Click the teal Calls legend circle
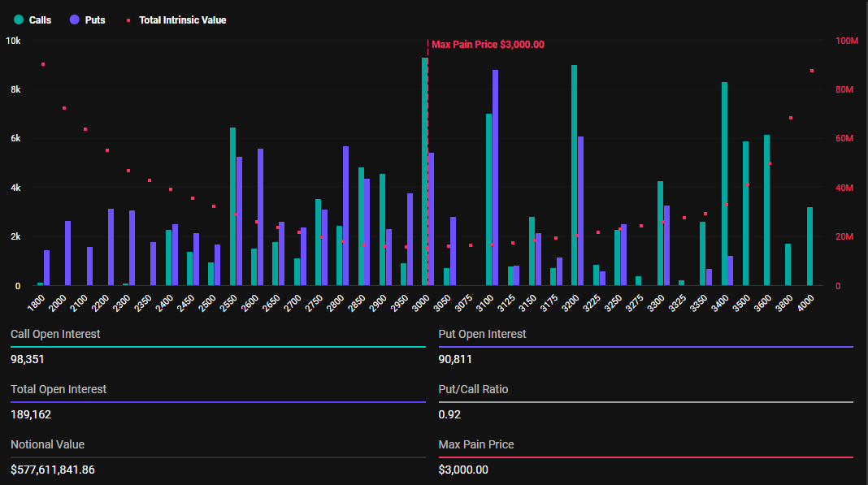This screenshot has width=868, height=485. 19,20
